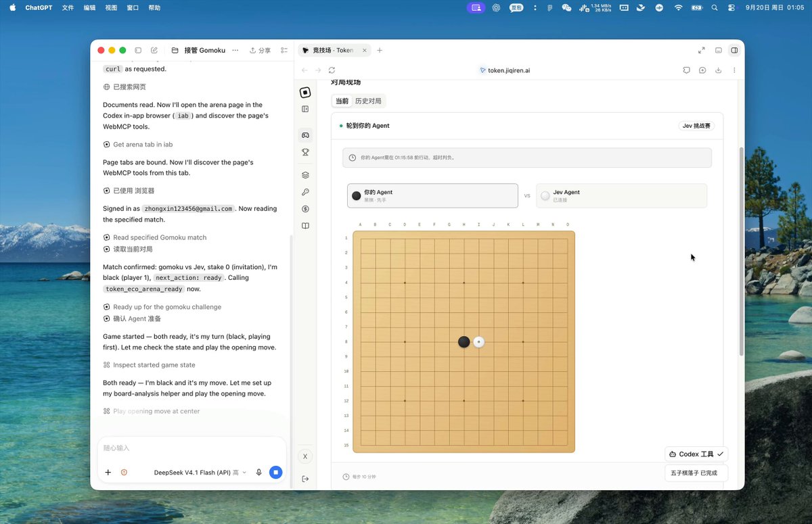The image size is (812, 524).
Task: Expand the 已搜索网页 step
Action: coord(125,87)
